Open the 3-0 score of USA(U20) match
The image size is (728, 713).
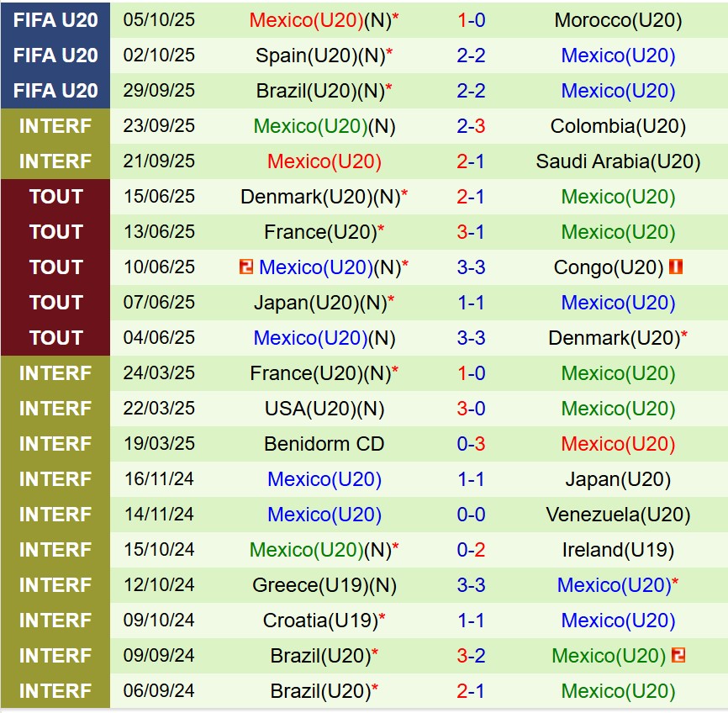point(471,409)
